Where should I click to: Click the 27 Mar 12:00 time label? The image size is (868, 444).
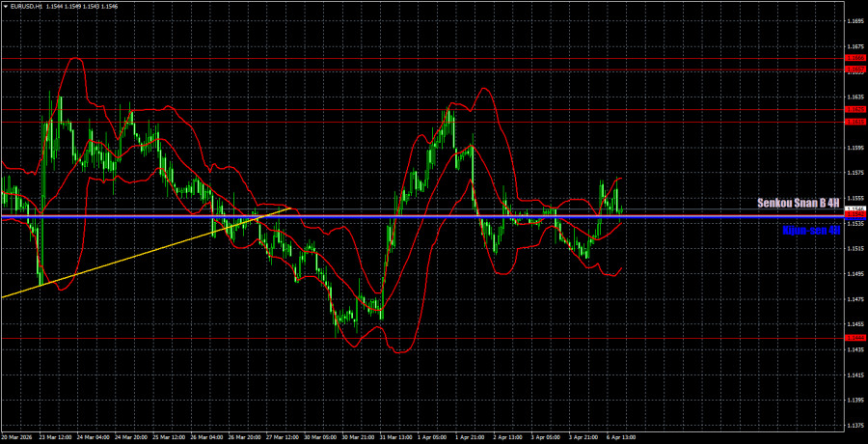coord(282,437)
